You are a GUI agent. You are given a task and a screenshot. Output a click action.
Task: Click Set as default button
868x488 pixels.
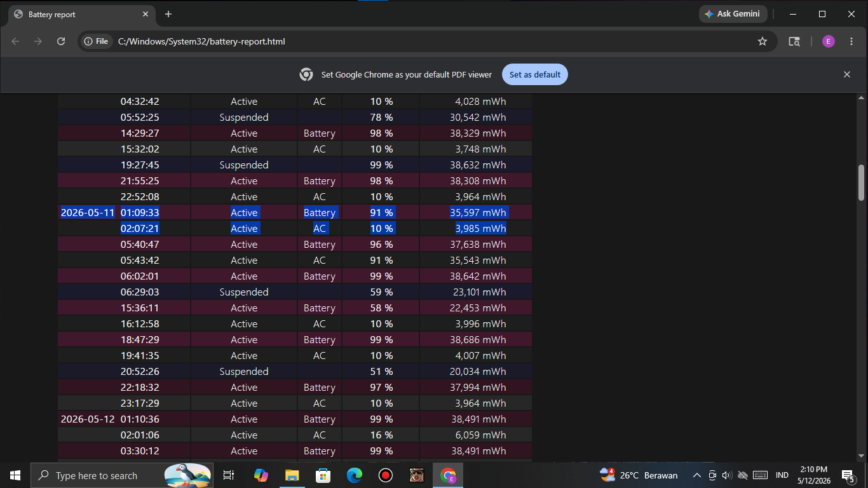[x=535, y=74]
